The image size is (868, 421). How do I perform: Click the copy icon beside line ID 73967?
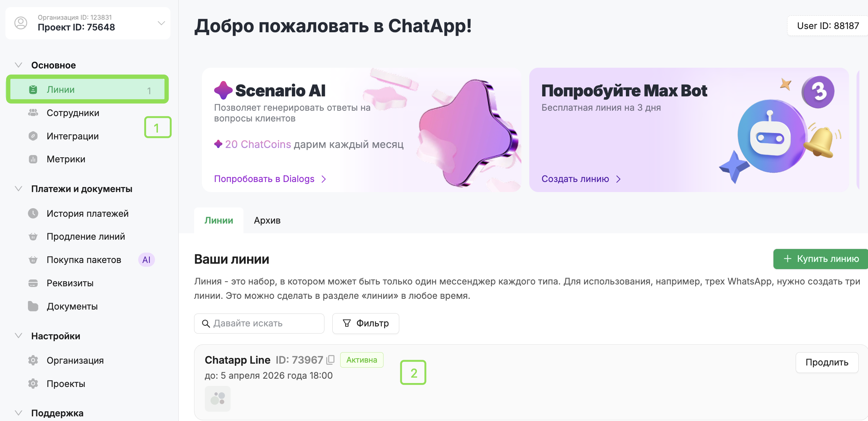[331, 360]
